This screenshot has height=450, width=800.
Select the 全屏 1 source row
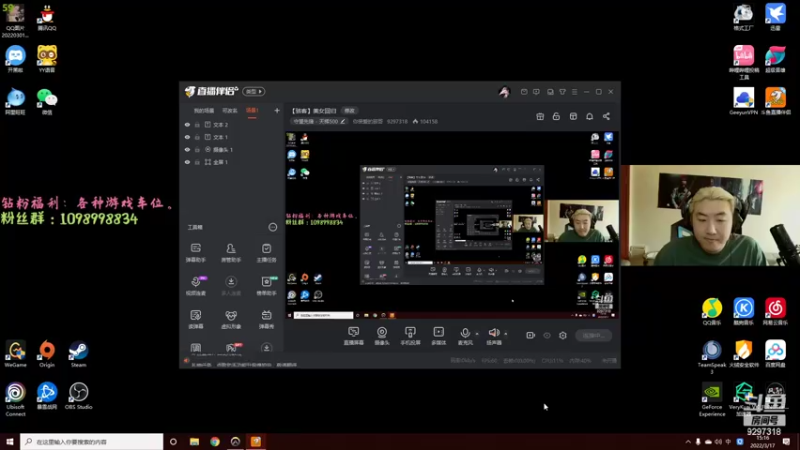click(232, 162)
